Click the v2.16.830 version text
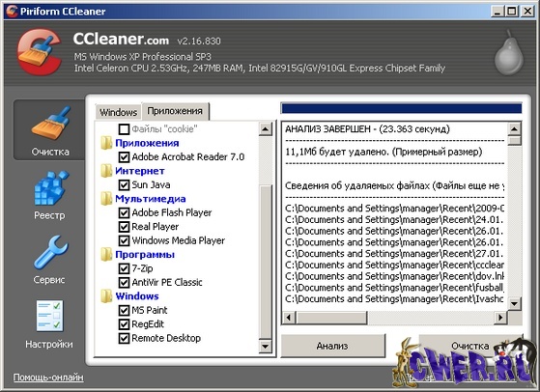Viewport: 540px width, 392px height. (199, 42)
